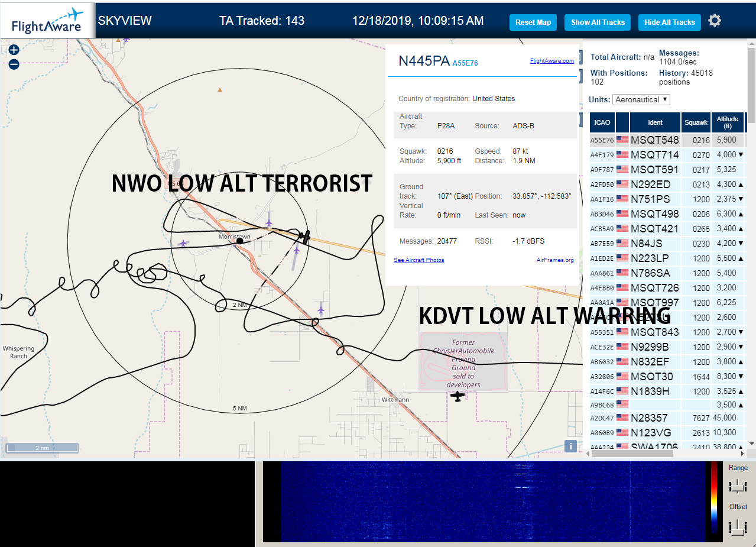The height and width of the screenshot is (547, 756).
Task: Sort table by Altitude (ft) column header
Action: (728, 122)
